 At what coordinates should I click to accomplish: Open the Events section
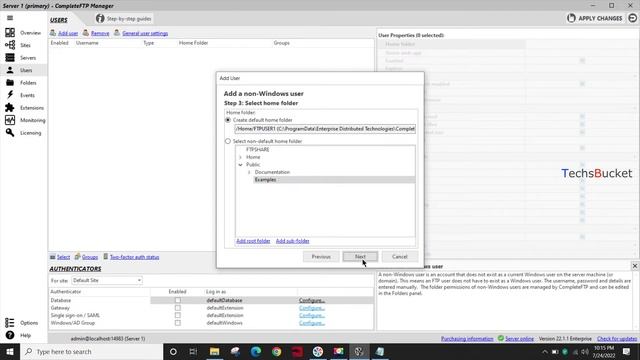(20, 95)
